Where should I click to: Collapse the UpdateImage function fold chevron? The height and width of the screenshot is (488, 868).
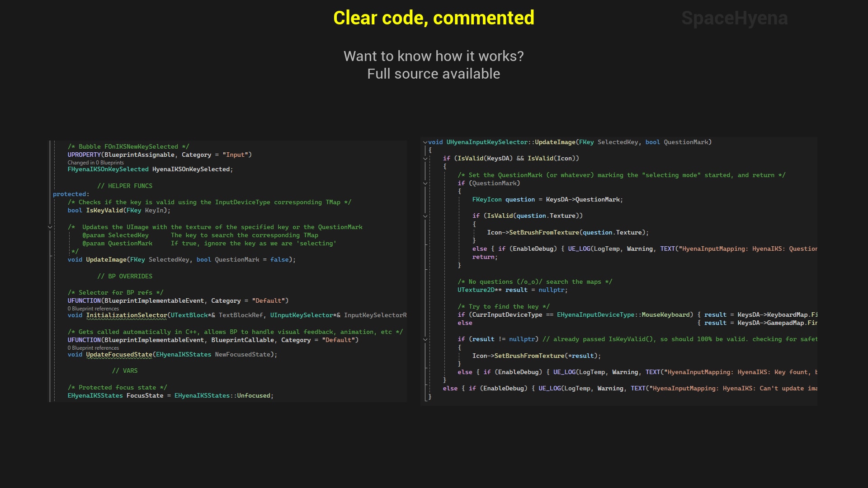coord(425,142)
